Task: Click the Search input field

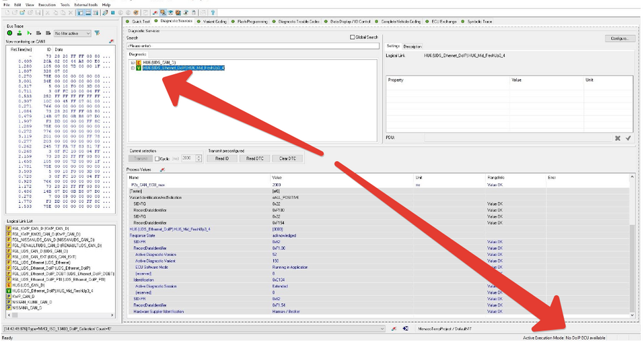Action: [x=252, y=46]
